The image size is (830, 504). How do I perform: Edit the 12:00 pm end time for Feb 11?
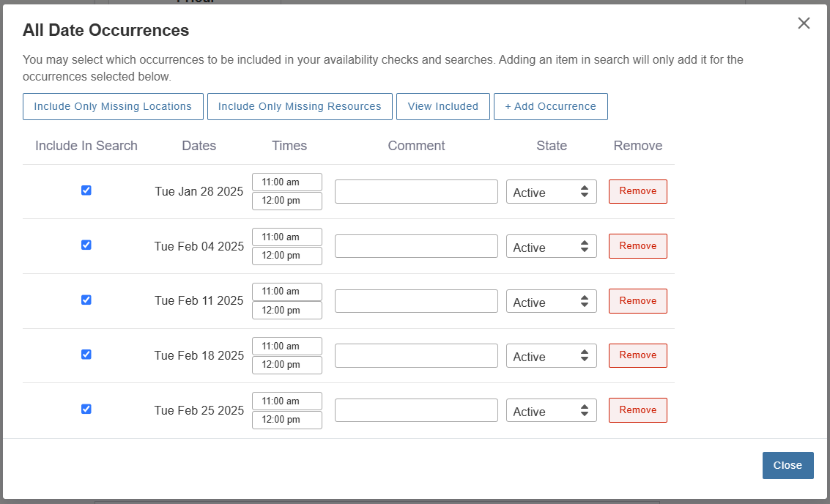point(286,311)
